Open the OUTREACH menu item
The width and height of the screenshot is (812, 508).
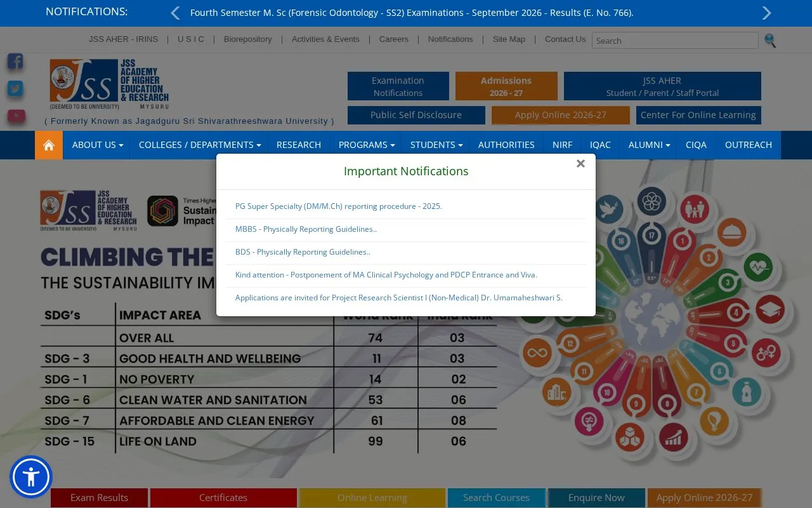(749, 145)
